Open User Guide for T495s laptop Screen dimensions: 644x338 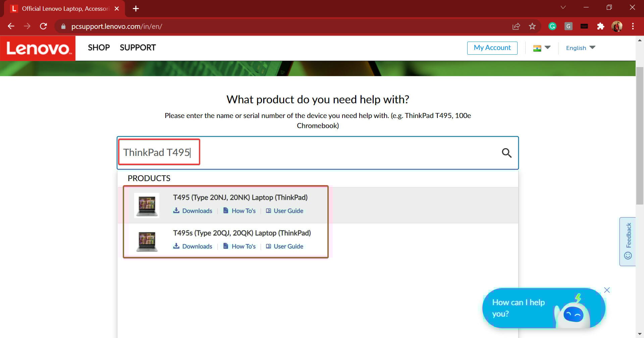point(284,246)
